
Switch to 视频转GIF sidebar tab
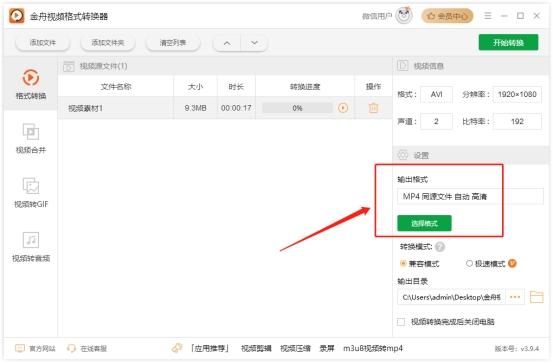point(31,193)
